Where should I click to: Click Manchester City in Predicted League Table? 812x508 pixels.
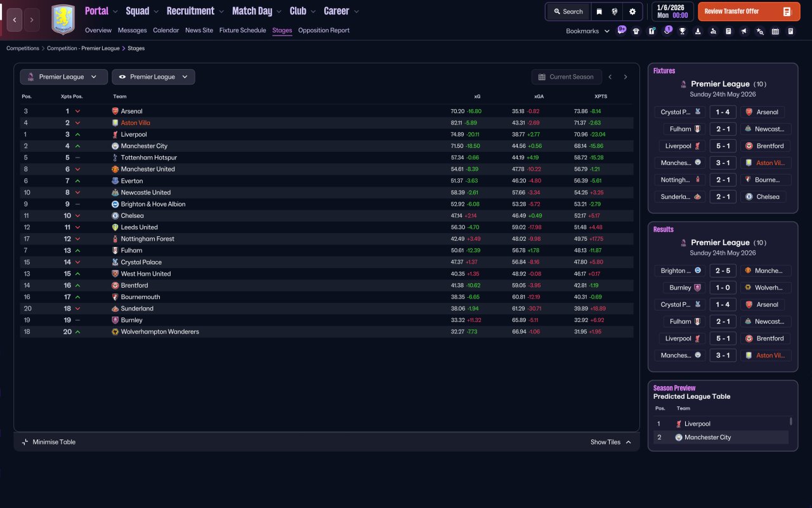pyautogui.click(x=707, y=438)
